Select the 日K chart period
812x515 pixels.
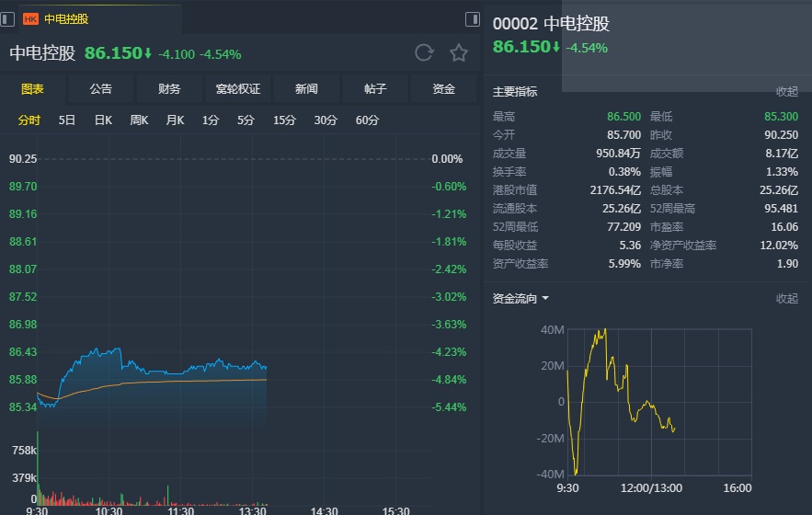(x=103, y=120)
